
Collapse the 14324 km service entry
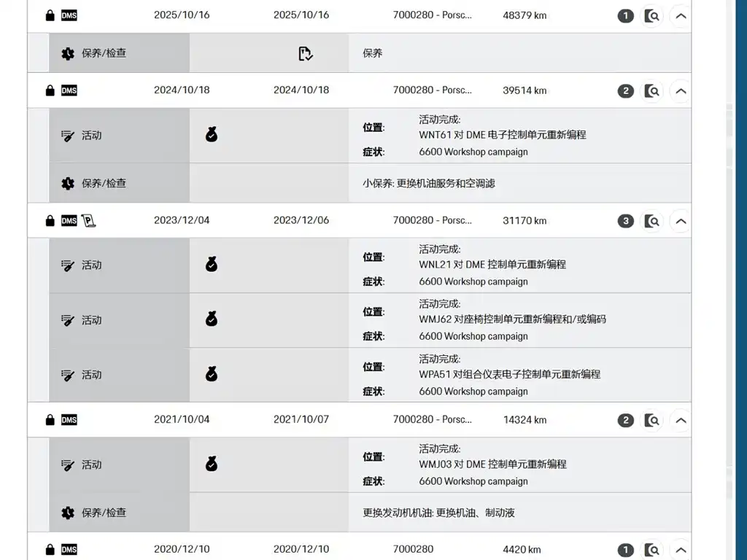(x=681, y=421)
